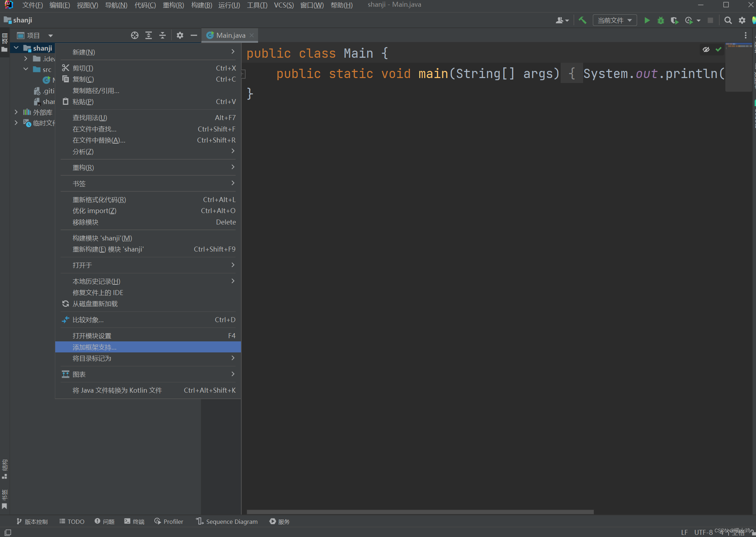Open the 当前文件 run configuration dropdown

tap(614, 20)
